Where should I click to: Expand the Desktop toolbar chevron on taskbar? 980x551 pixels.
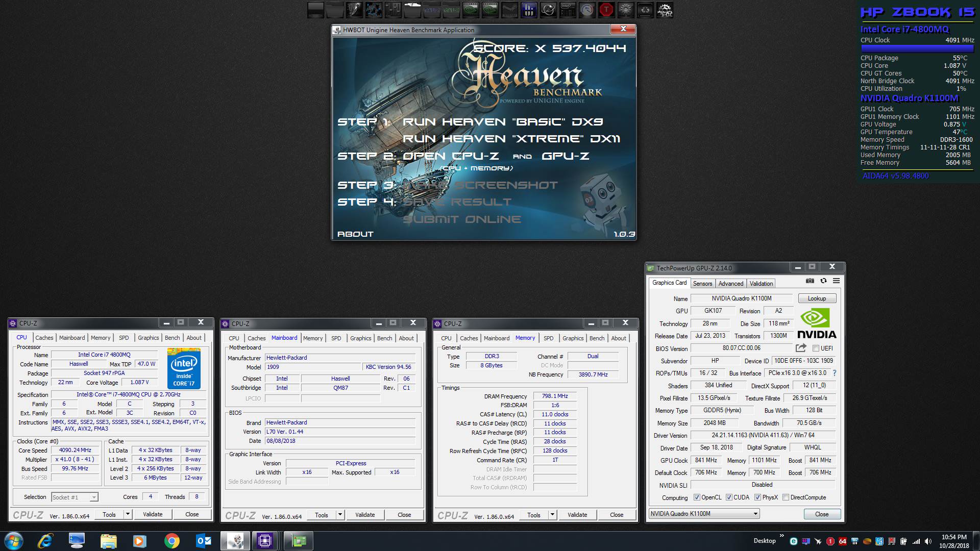(782, 536)
